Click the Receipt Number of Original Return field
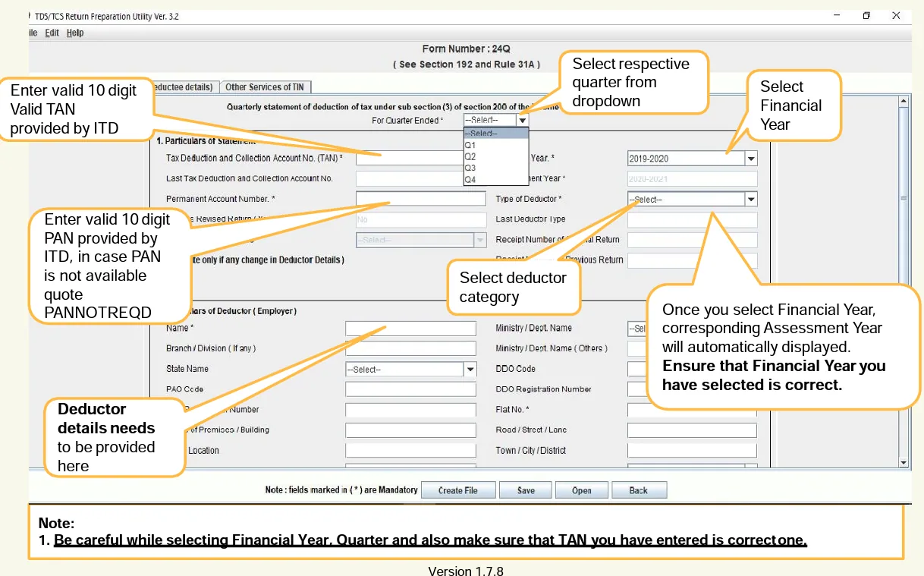 click(x=693, y=240)
